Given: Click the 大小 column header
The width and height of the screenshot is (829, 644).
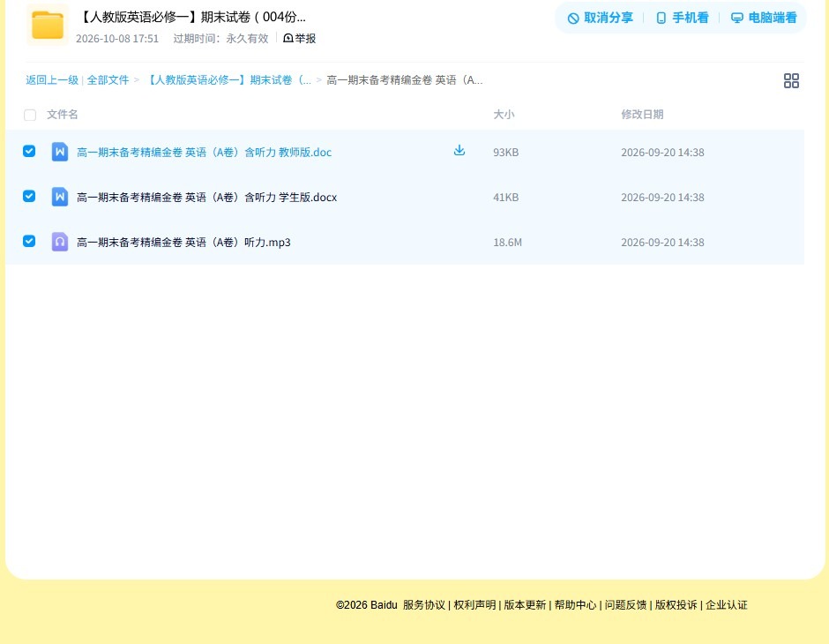Looking at the screenshot, I should click(504, 114).
